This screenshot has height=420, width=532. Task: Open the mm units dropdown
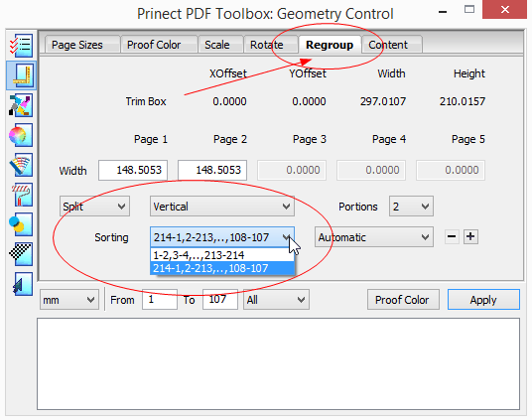point(69,300)
